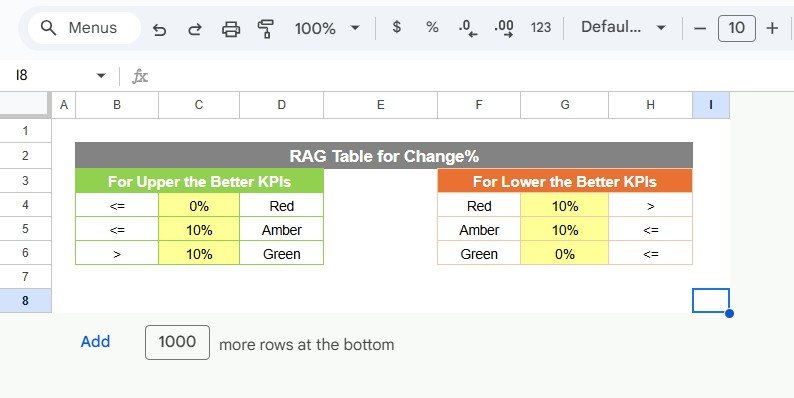This screenshot has height=398, width=794.
Task: Select row 3 header
Action: click(x=25, y=181)
